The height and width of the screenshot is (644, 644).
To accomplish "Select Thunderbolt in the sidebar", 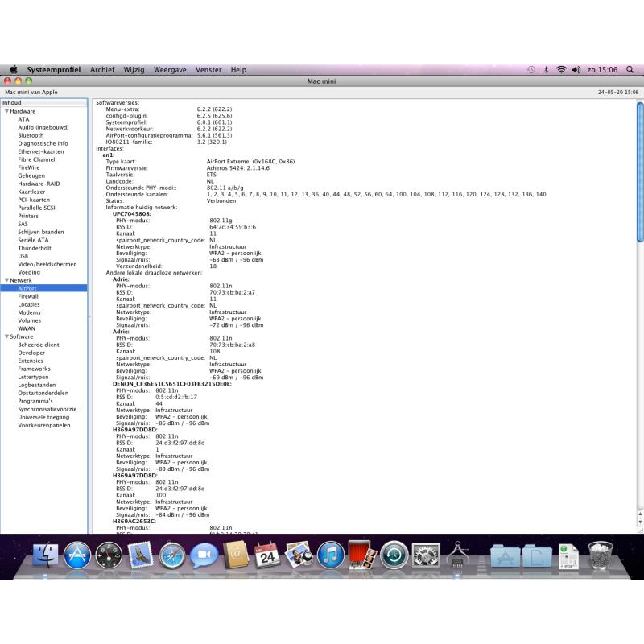I will (35, 248).
